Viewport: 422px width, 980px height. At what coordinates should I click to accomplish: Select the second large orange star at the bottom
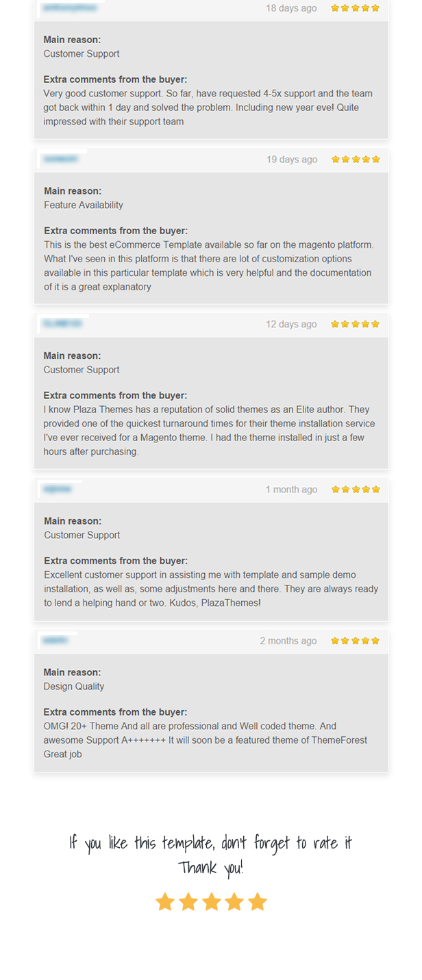click(x=188, y=901)
